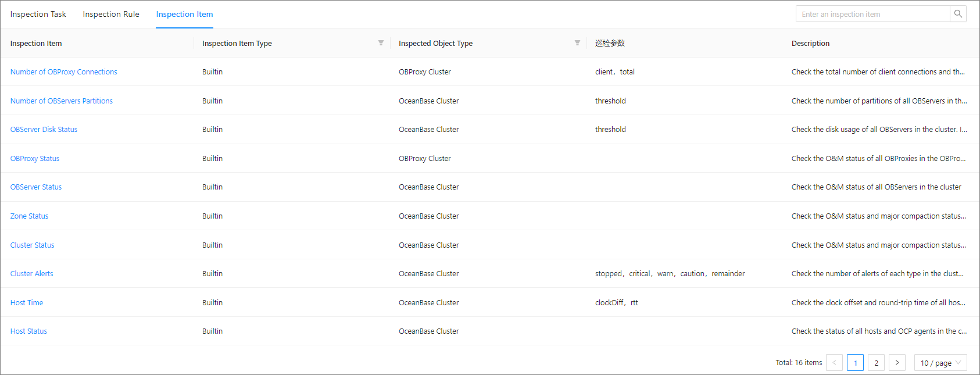Open Number of OBServers Partitions item

click(62, 101)
